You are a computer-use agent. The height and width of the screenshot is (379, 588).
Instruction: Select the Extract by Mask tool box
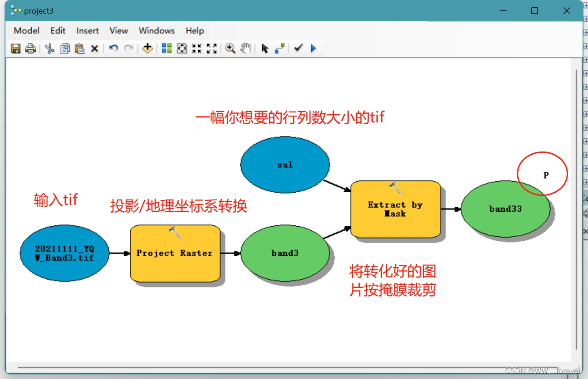(396, 209)
